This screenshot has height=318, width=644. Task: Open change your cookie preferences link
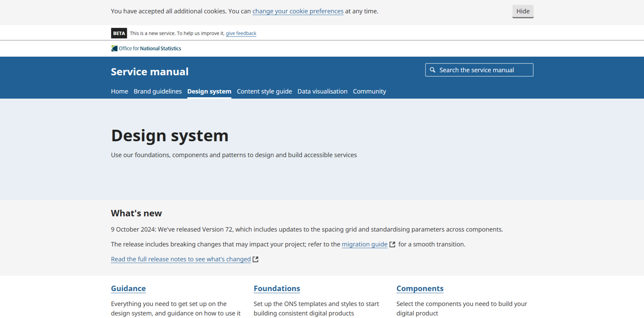point(298,11)
